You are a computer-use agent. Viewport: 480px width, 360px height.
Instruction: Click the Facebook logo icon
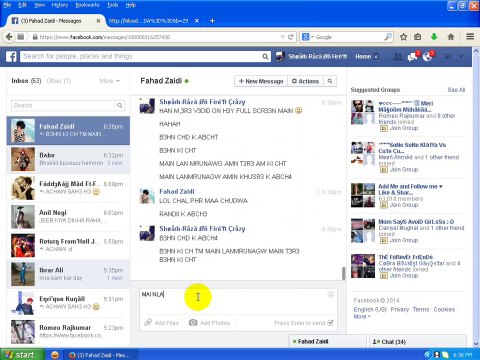pyautogui.click(x=11, y=56)
